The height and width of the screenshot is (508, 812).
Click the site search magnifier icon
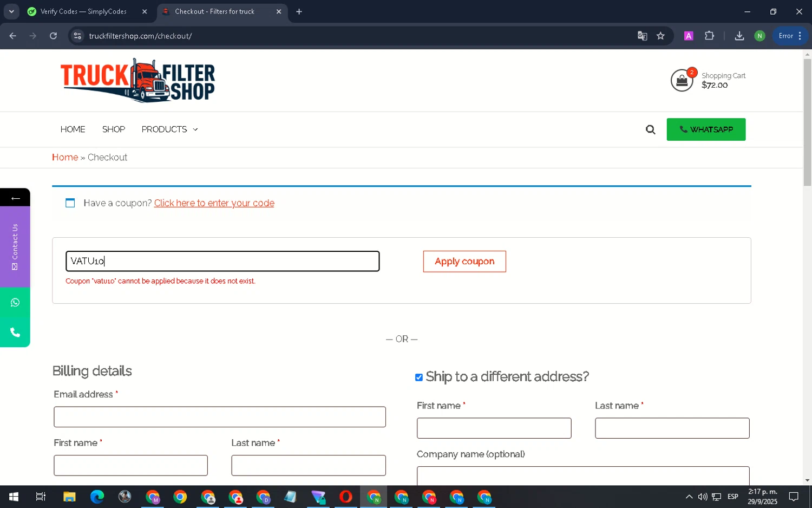click(x=650, y=129)
